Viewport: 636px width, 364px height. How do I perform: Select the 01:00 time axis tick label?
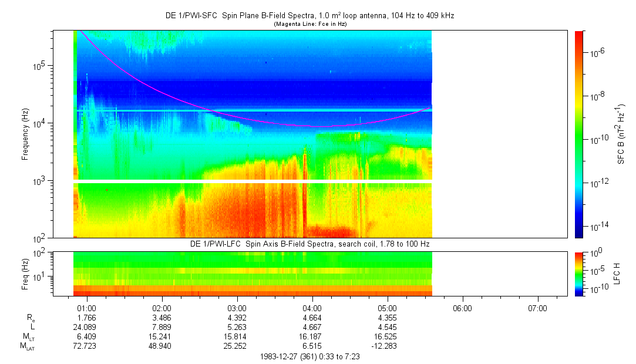[86, 308]
